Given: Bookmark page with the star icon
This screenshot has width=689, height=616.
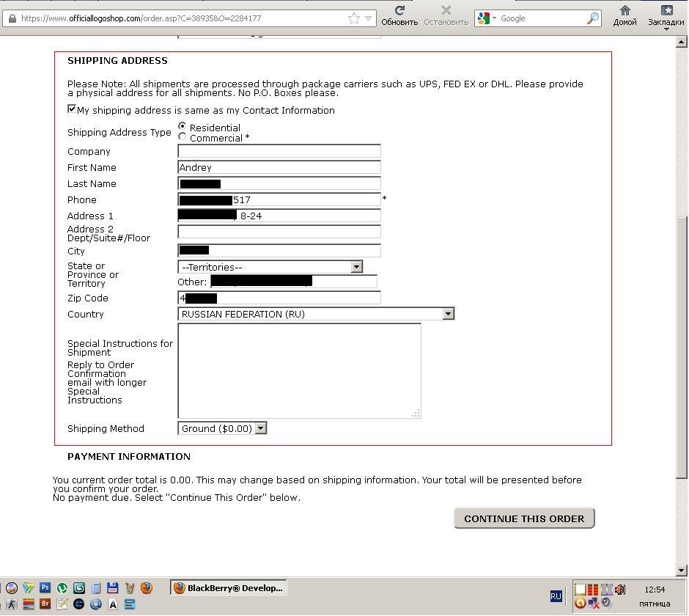Looking at the screenshot, I should coord(354,18).
